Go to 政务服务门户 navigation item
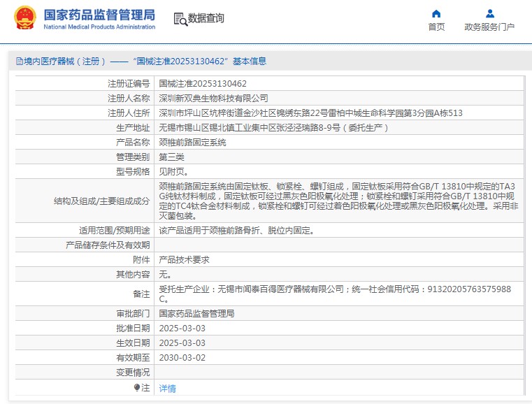Image resolution: width=532 pixels, height=404 pixels. click(489, 27)
